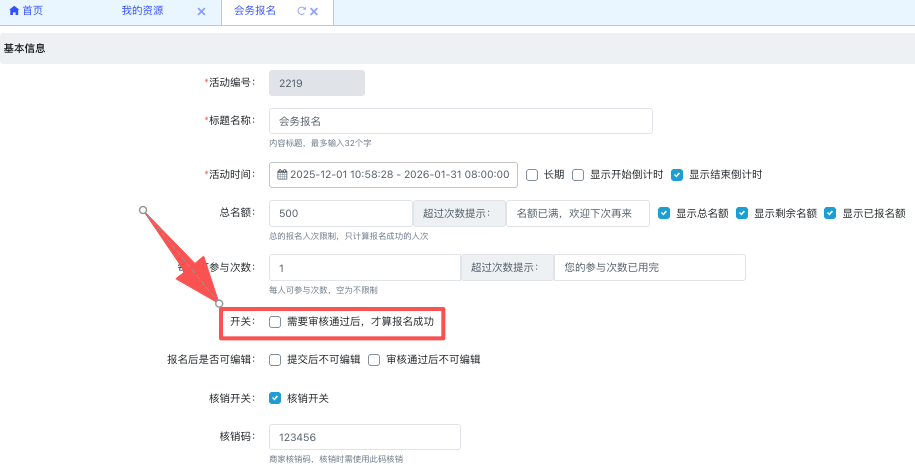Screen dimensions: 915x467
Task: Enable 提交后不可编辑 checkbox
Action: [x=275, y=360]
